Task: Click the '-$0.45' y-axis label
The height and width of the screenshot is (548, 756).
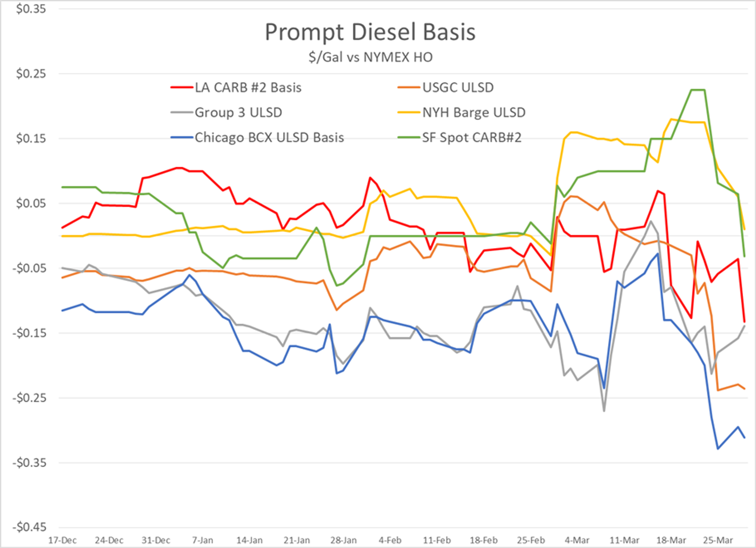Action: tap(29, 527)
